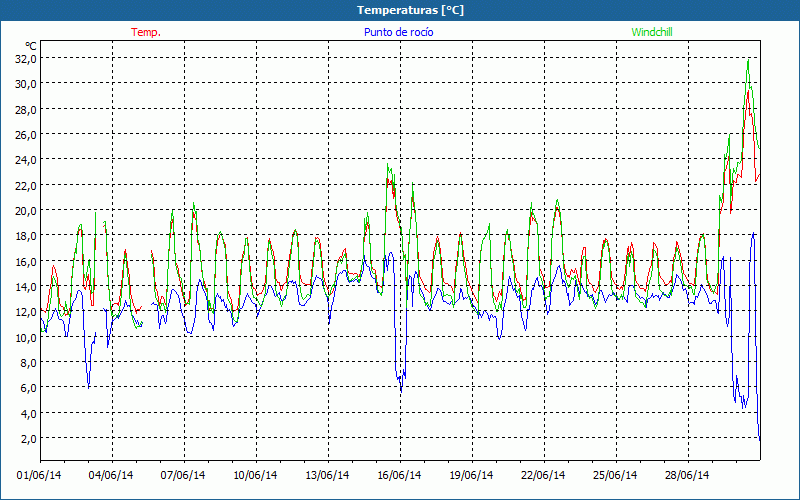
Task: Click the 18,0 y-axis value
Action: 27,236
